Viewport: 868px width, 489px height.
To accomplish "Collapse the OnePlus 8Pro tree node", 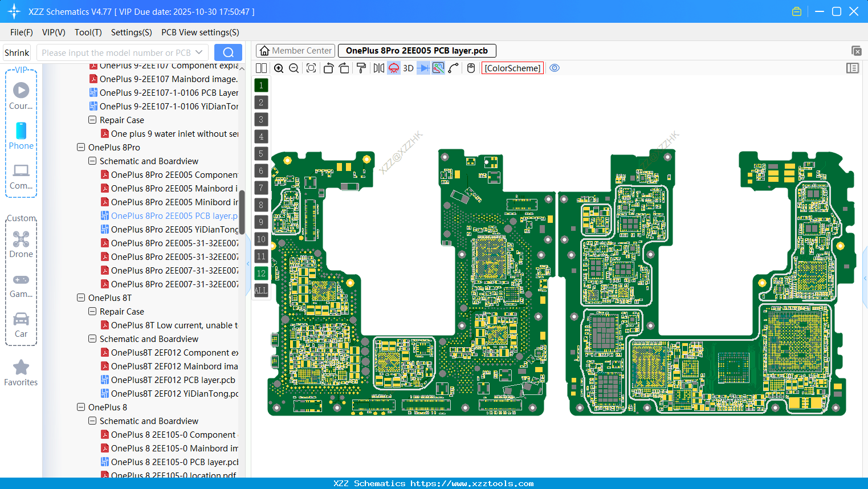I will pos(80,147).
